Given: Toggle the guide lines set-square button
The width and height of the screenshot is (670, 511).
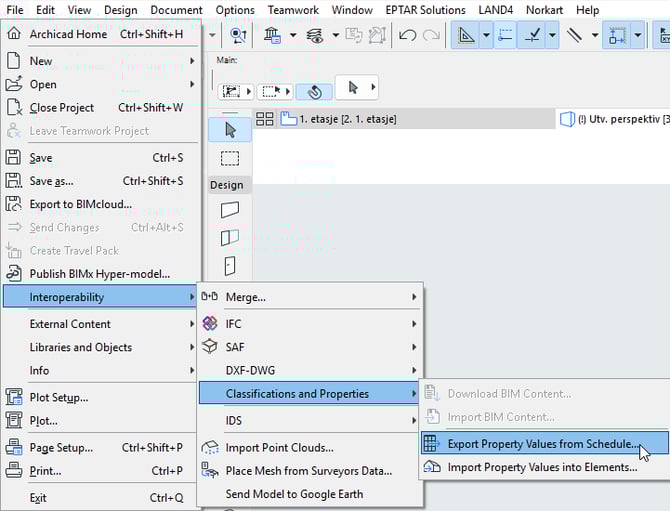Looking at the screenshot, I should click(466, 35).
